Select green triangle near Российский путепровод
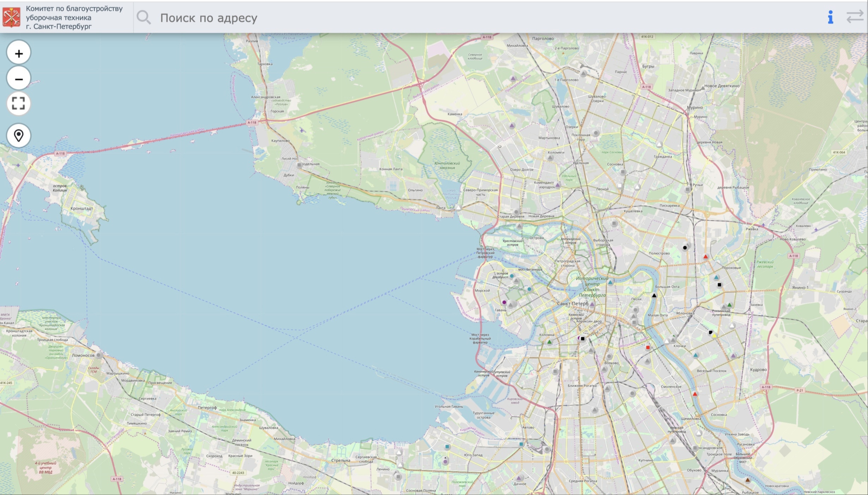The height and width of the screenshot is (495, 868). tap(730, 305)
